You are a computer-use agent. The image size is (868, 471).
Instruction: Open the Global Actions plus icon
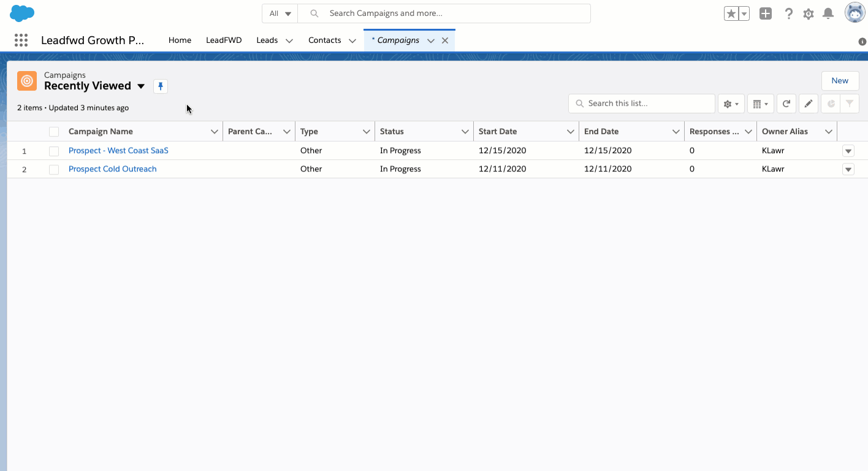766,13
